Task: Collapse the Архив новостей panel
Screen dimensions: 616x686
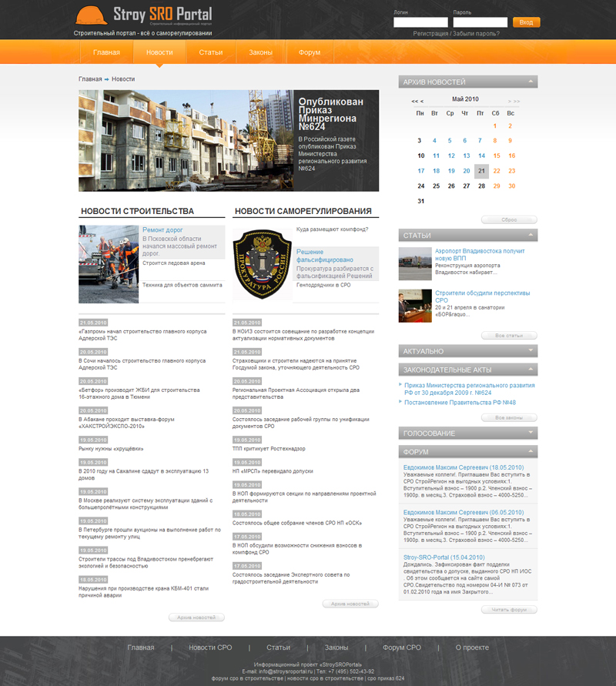Action: (x=531, y=82)
